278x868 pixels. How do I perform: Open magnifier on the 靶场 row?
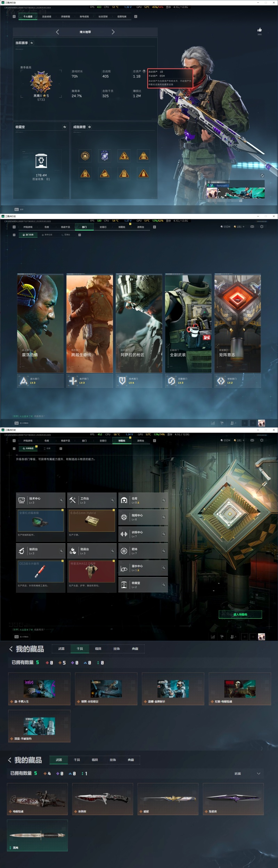(164, 551)
